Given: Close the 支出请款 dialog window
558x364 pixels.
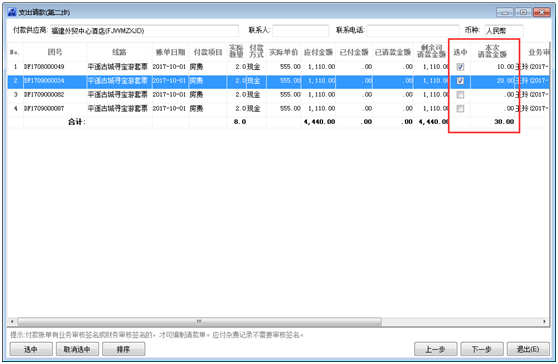Looking at the screenshot, I should [x=542, y=12].
